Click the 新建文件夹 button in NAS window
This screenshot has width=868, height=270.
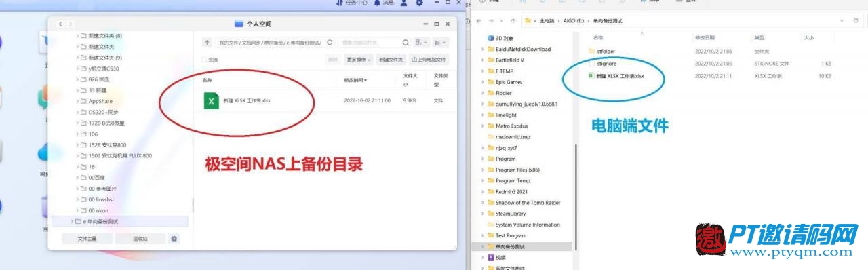click(x=391, y=60)
